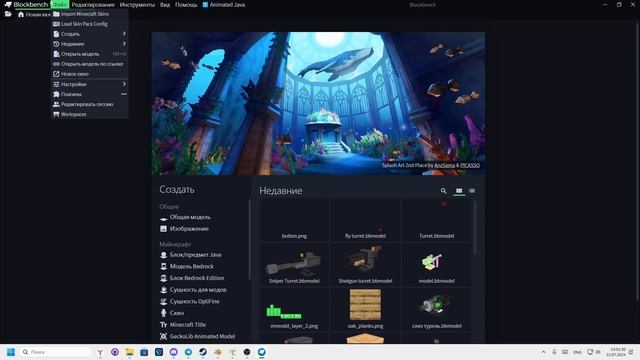This screenshot has height=360, width=640.
Task: Click the PICASSO link on splash art
Action: [x=470, y=165]
